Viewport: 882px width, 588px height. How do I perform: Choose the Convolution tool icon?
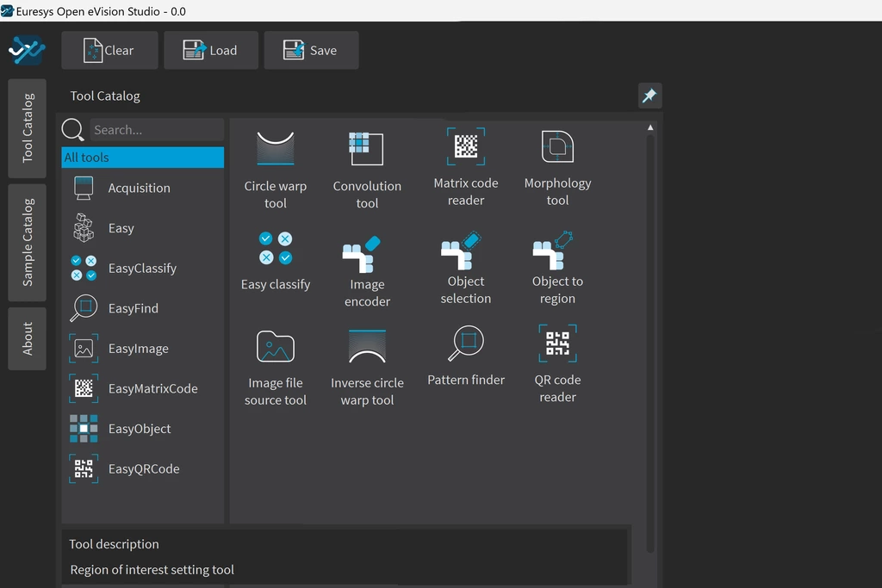click(367, 149)
